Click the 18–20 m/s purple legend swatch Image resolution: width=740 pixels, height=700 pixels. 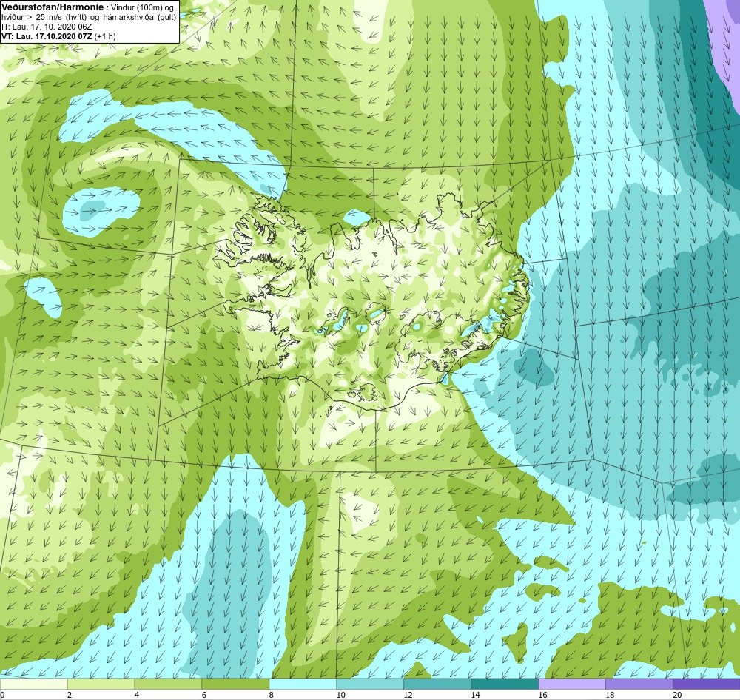click(639, 684)
